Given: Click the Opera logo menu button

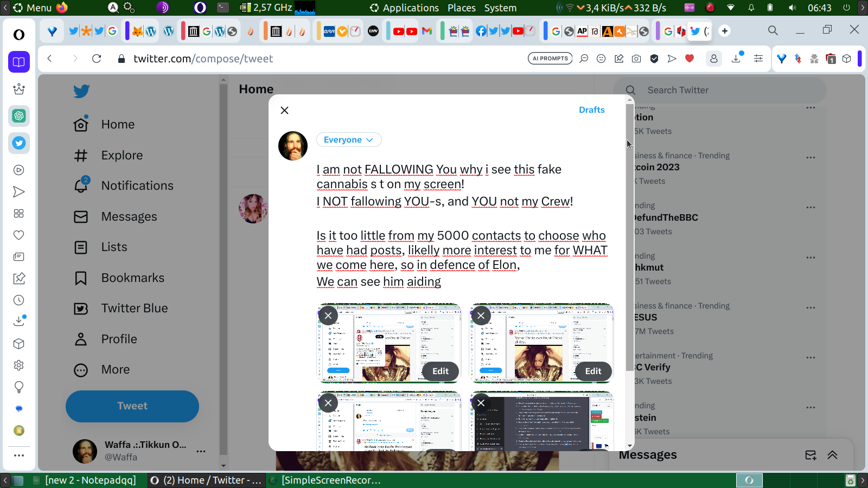Looking at the screenshot, I should pyautogui.click(x=19, y=35).
